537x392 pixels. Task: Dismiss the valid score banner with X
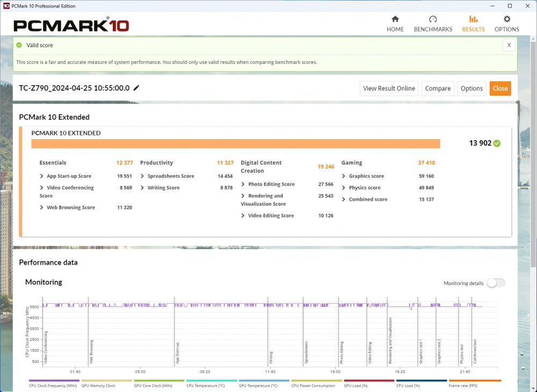point(509,45)
